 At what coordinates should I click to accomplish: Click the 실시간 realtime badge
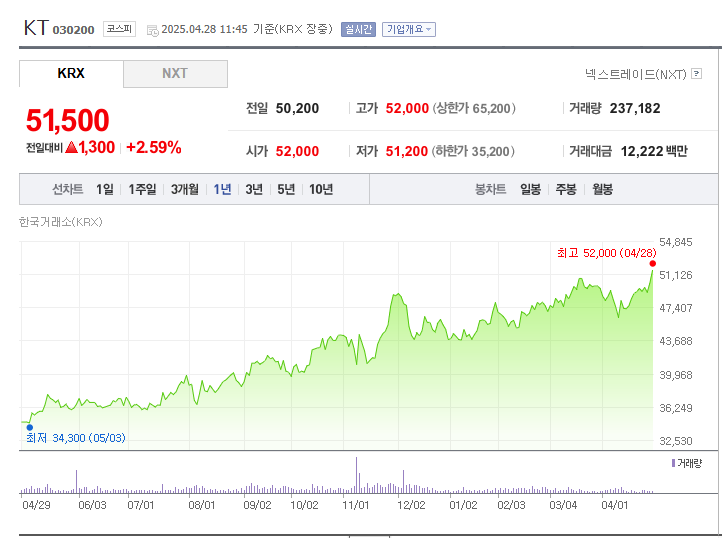358,29
